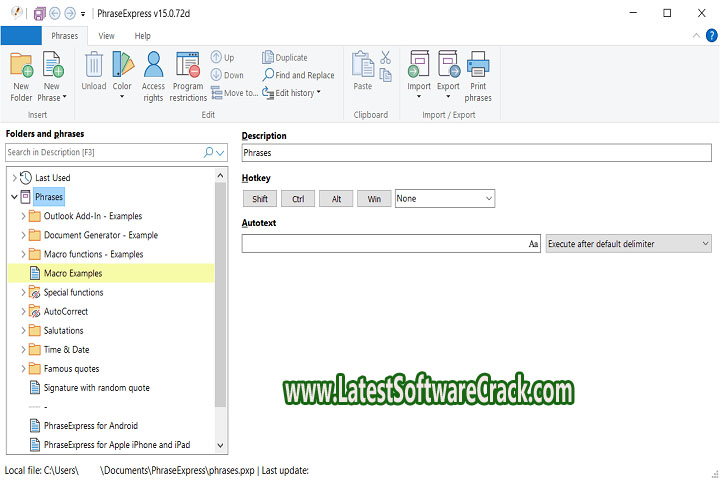Toggle the Win hotkey modifier
The height and width of the screenshot is (480, 720).
[x=374, y=199]
